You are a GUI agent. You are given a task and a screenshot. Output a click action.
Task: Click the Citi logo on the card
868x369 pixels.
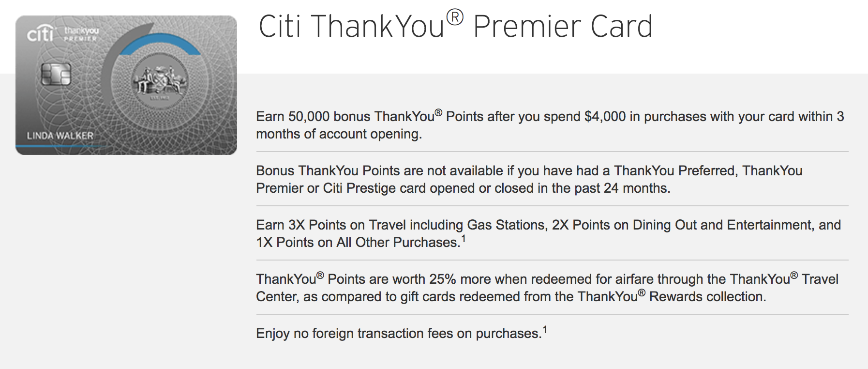click(x=40, y=33)
